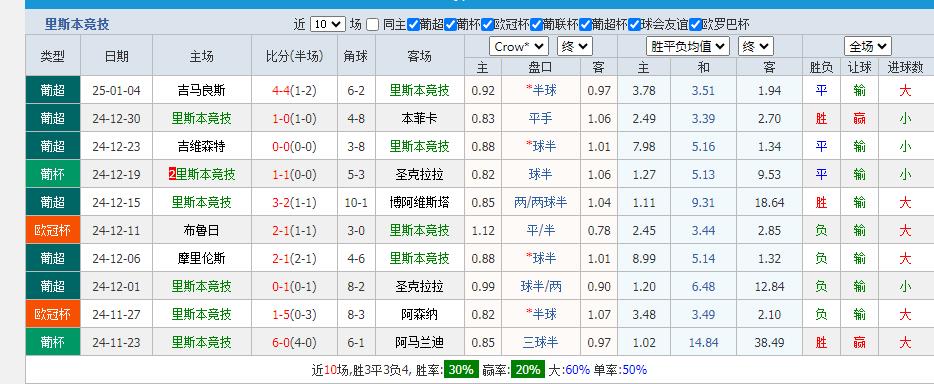
Task: Click the 布鲁日 home team name
Action: [201, 230]
